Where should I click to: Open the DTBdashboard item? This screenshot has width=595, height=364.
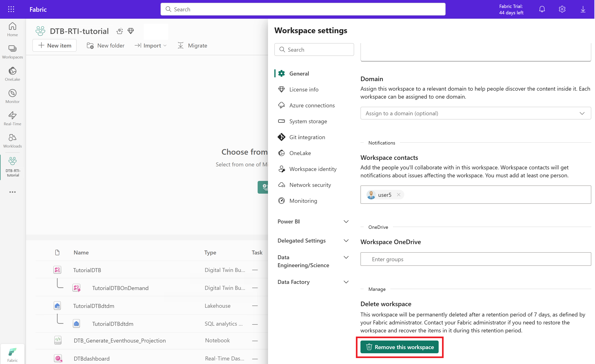[x=92, y=358]
